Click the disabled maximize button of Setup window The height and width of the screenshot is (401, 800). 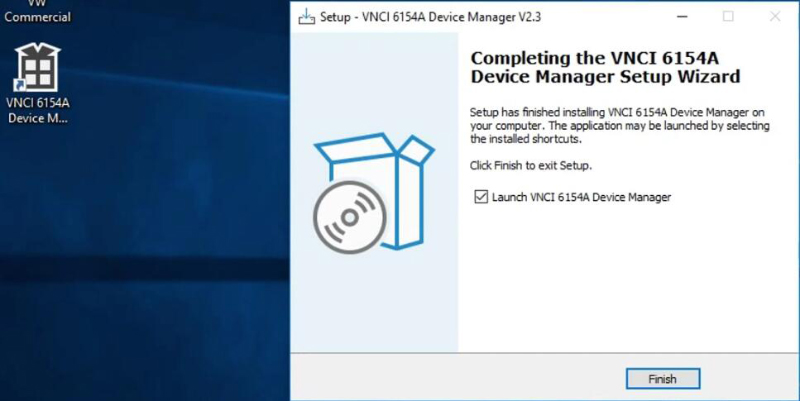(728, 17)
